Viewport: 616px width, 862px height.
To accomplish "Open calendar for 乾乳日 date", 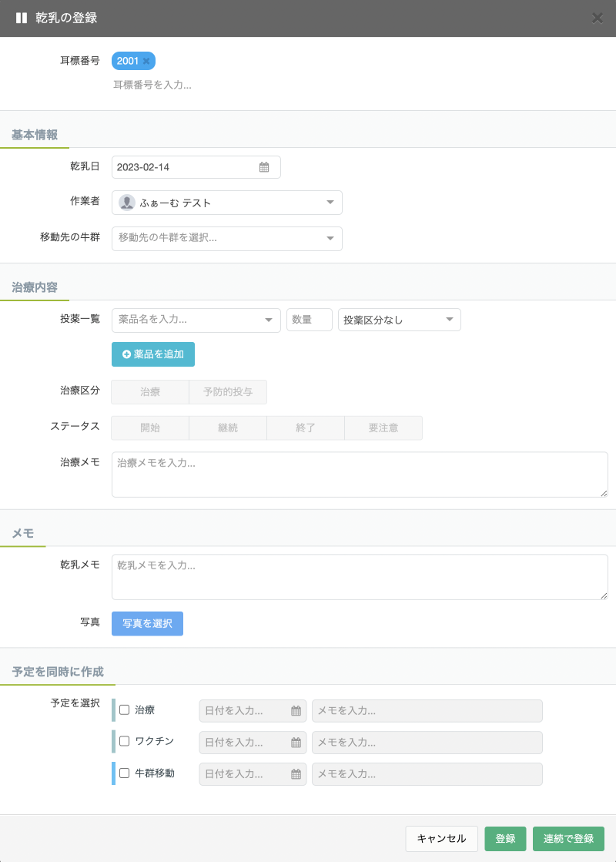I will (x=264, y=167).
